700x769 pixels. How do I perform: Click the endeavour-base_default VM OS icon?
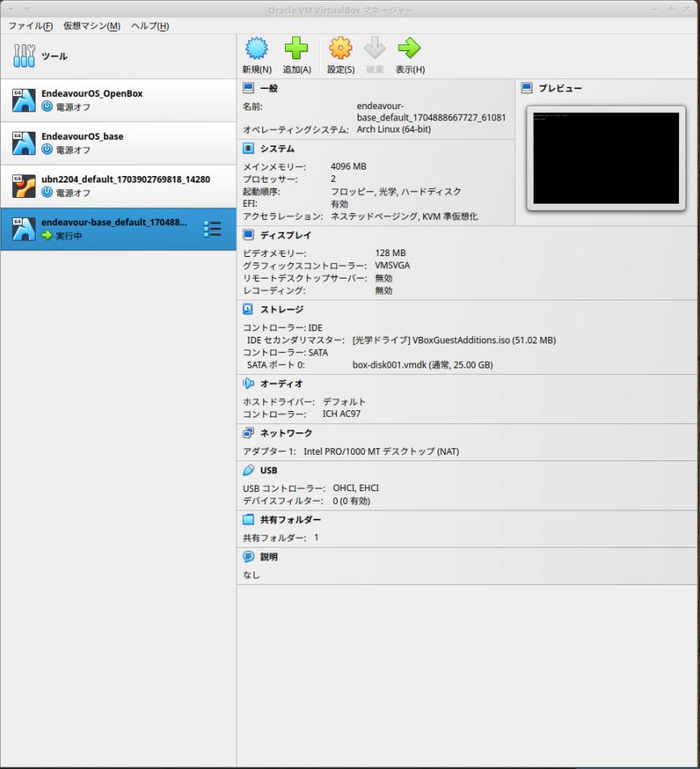pyautogui.click(x=23, y=229)
